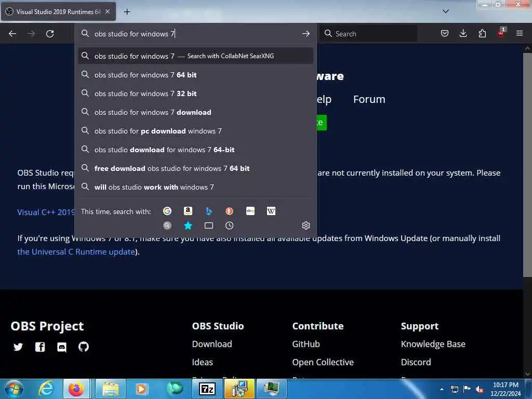This screenshot has height=399, width=532.
Task: Reload the current page
Action: pos(50,34)
